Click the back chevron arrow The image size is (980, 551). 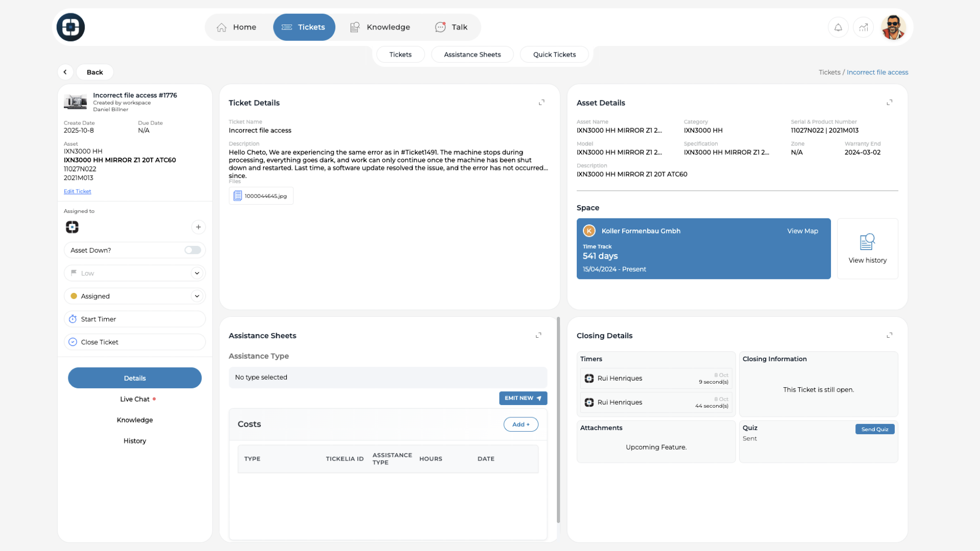[x=65, y=72]
